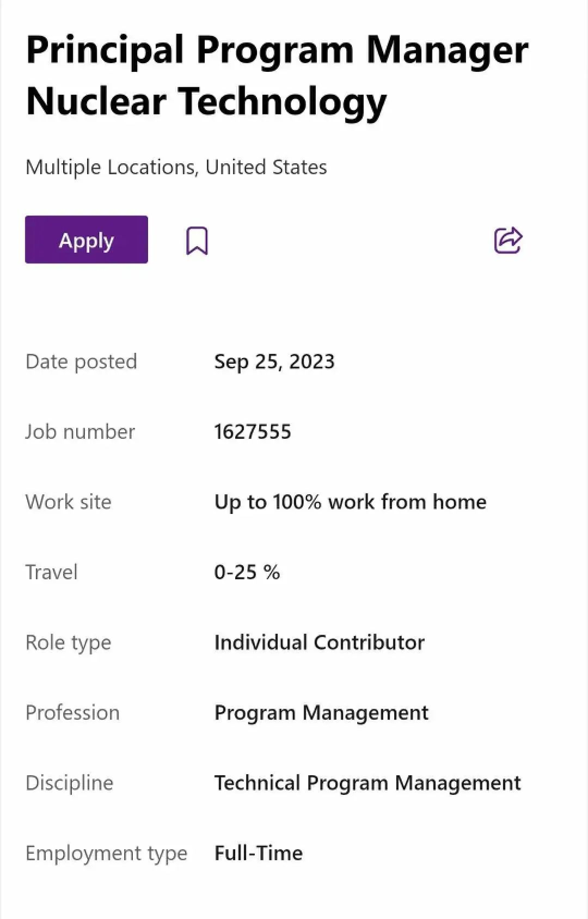Click the Job number label
This screenshot has width=588, height=919.
coord(80,432)
